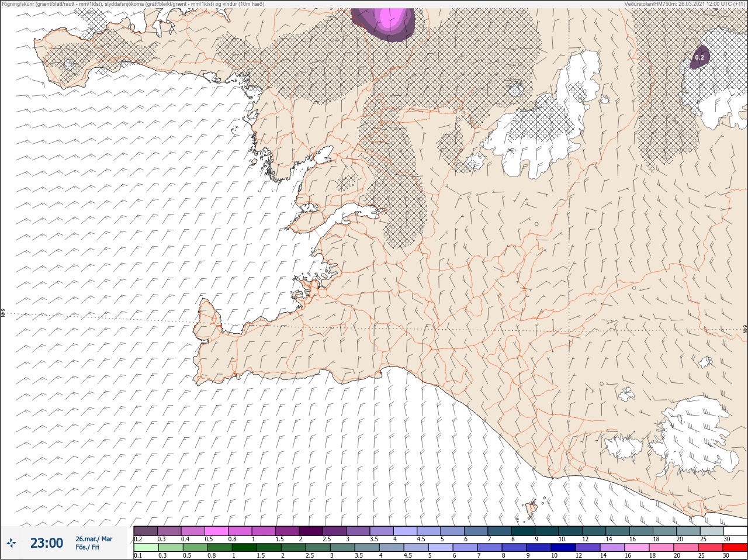Select the 30 white swatch, top legend row
This screenshot has width=748, height=560.
735,531
